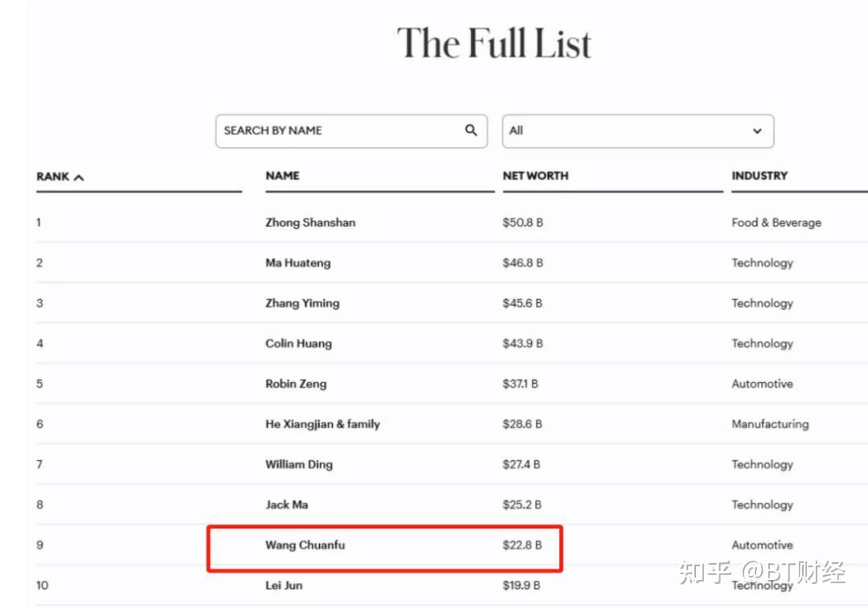Focus the Search by Name field

342,131
